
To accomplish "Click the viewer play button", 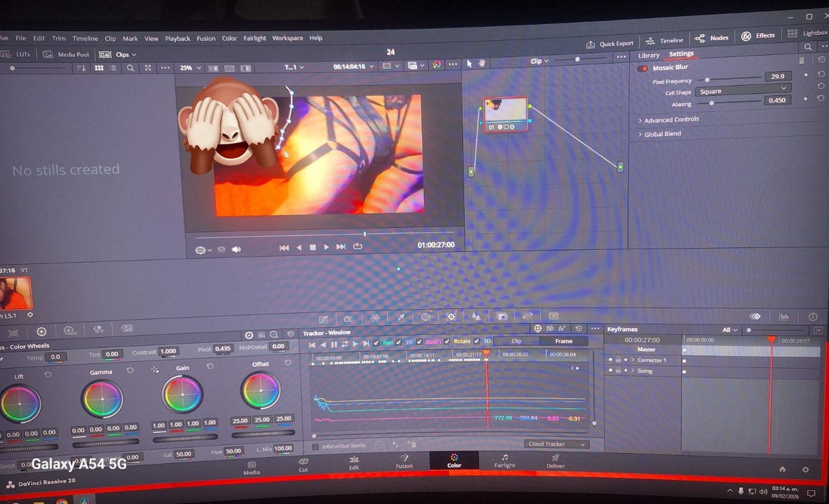I will [327, 246].
